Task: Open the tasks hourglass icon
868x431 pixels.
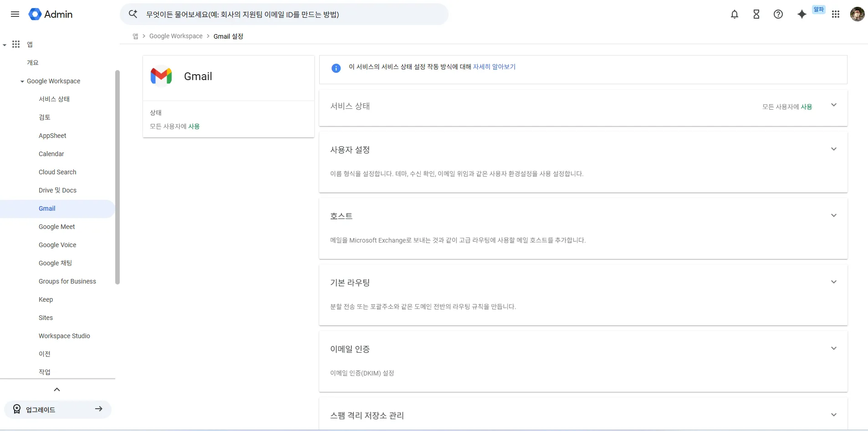Action: pos(756,14)
